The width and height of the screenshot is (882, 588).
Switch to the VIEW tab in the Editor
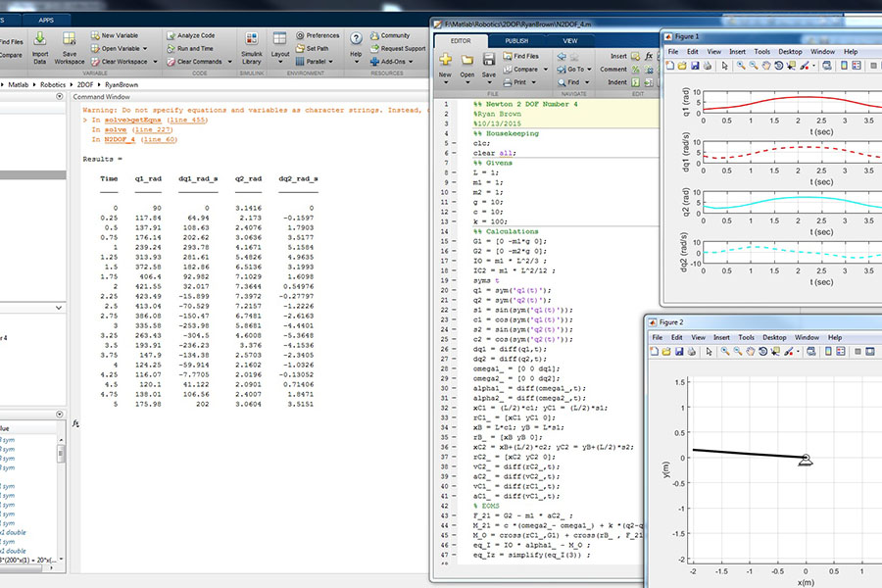pyautogui.click(x=569, y=41)
